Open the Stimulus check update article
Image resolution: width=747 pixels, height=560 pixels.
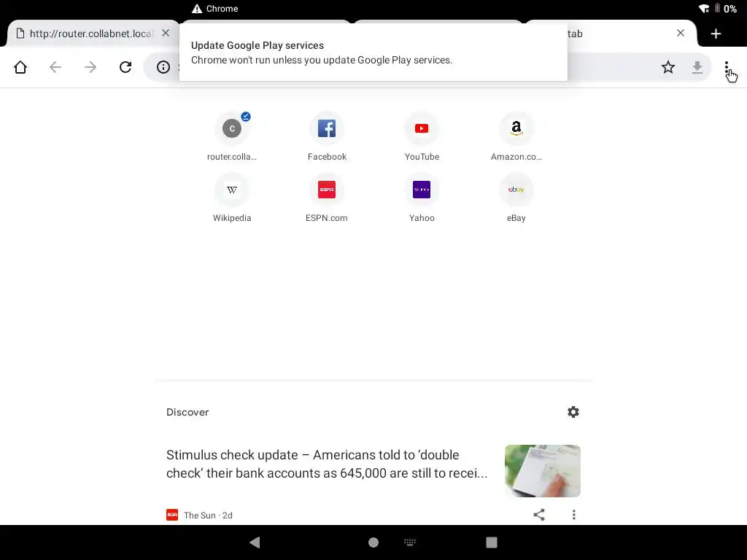[x=327, y=464]
